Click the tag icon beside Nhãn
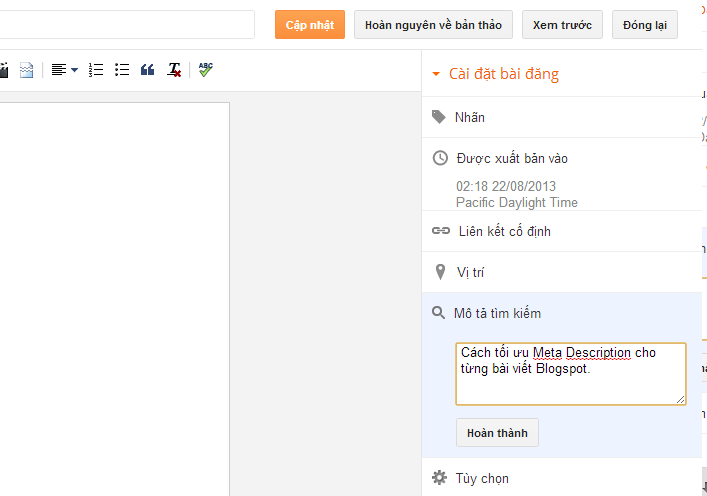This screenshot has height=496, width=707. (439, 117)
